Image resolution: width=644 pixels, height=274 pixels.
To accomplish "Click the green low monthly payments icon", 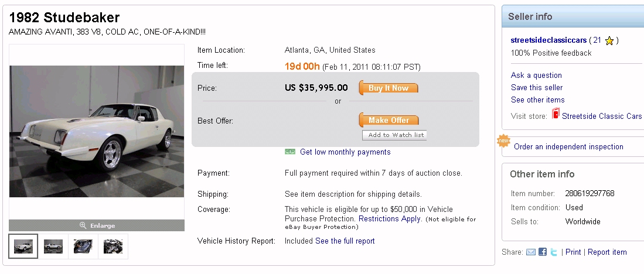I will [290, 152].
